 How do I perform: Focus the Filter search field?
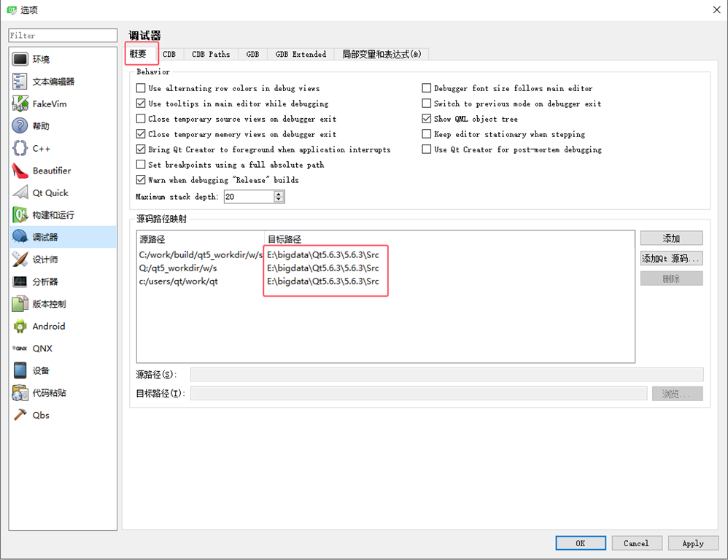tap(63, 35)
